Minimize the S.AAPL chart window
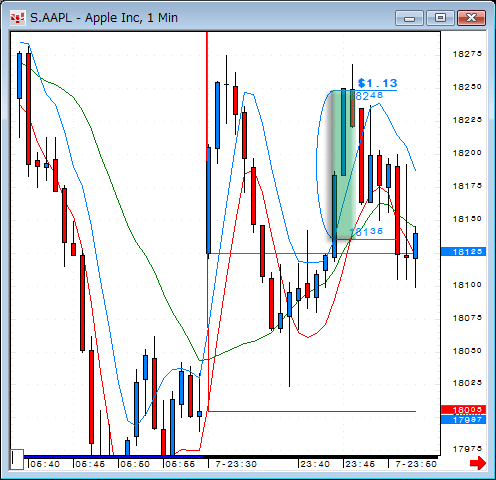This screenshot has height=480, width=496. [x=409, y=18]
